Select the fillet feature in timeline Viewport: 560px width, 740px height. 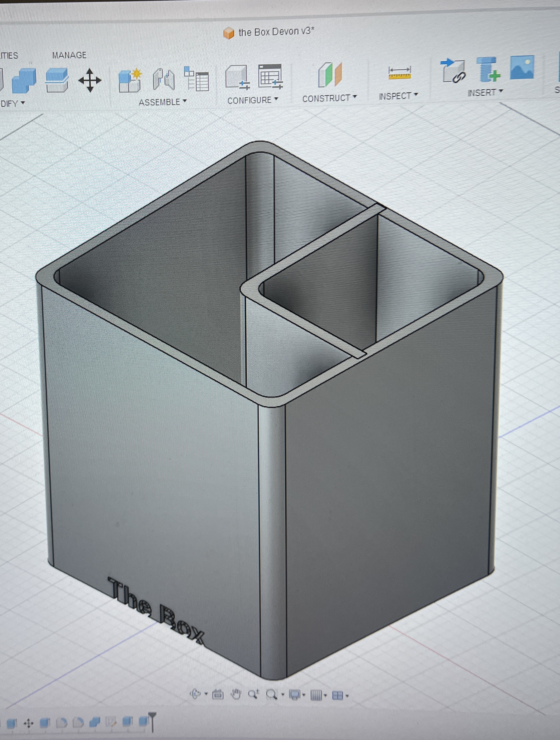coord(61,722)
